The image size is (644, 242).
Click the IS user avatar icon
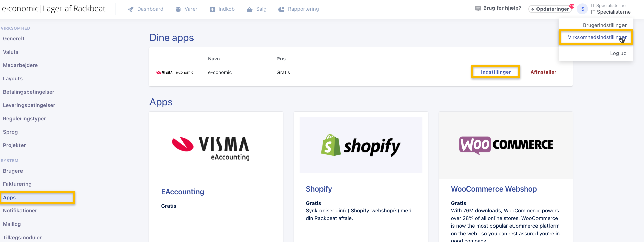582,9
